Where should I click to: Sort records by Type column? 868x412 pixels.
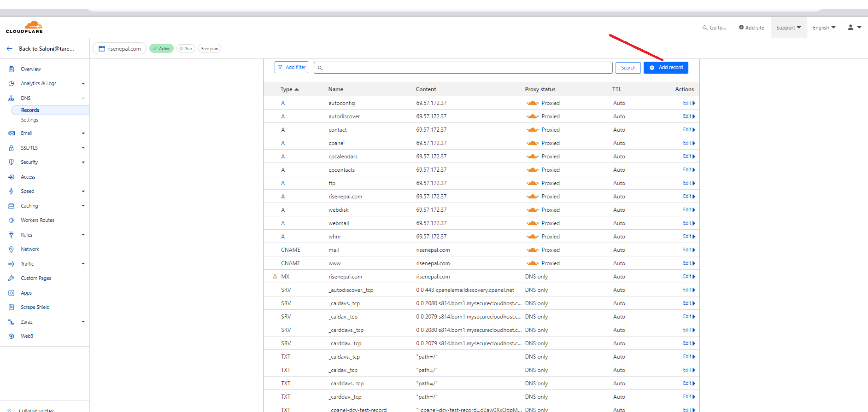[289, 89]
